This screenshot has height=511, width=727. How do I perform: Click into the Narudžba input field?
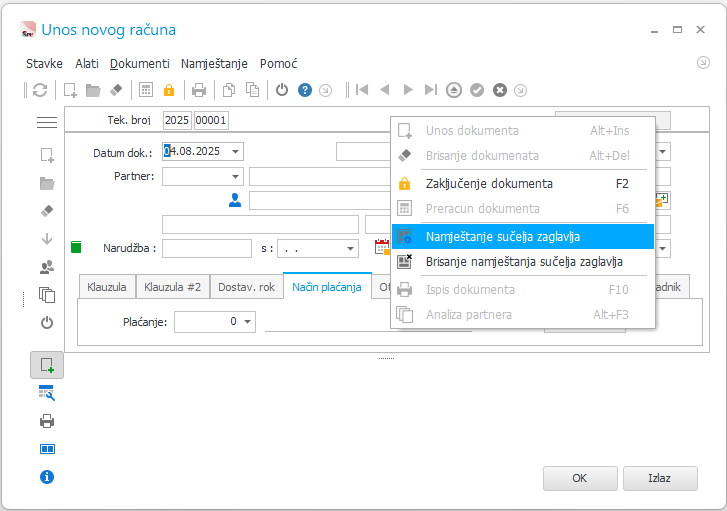point(207,249)
